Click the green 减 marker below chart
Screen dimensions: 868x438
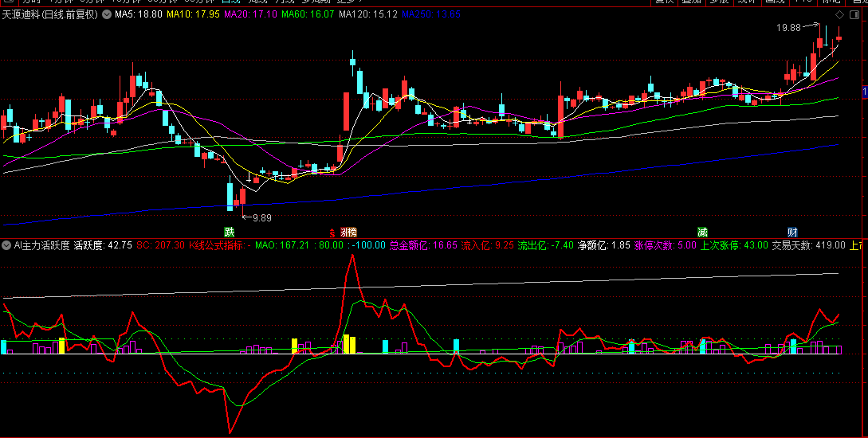point(702,233)
